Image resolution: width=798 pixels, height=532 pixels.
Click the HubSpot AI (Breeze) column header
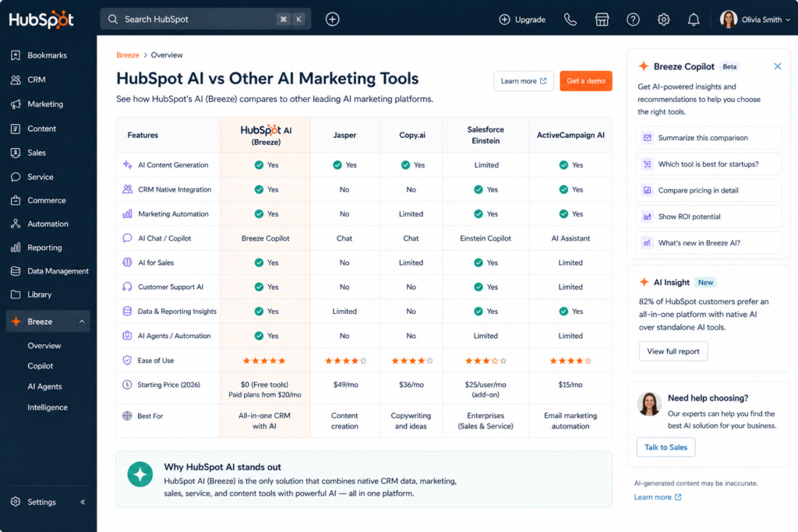(x=266, y=136)
